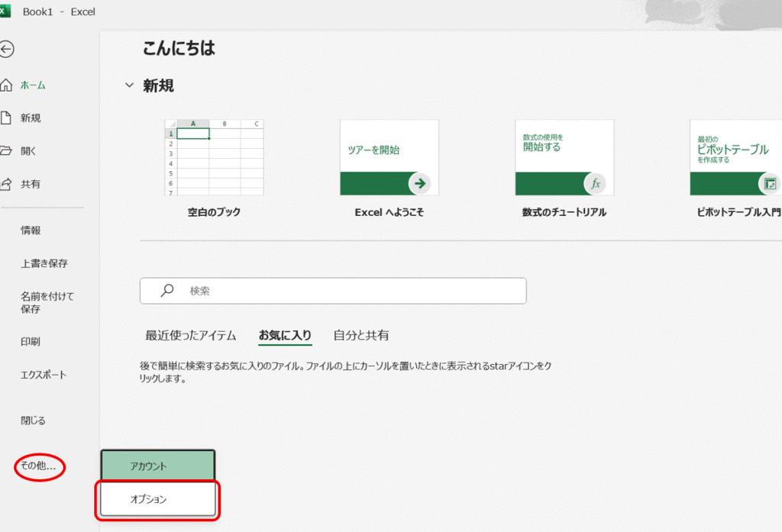Choose 名前を付けて保存 in sidebar
The width and height of the screenshot is (782, 532).
click(x=47, y=302)
